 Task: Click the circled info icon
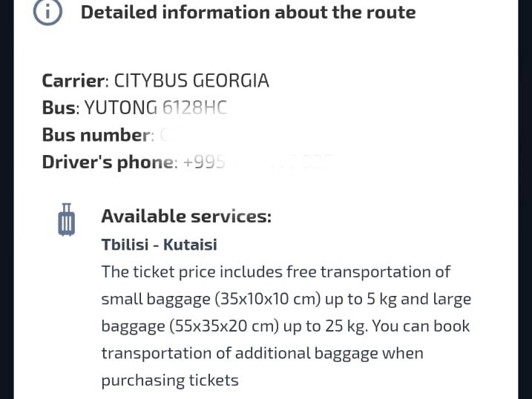tap(48, 12)
